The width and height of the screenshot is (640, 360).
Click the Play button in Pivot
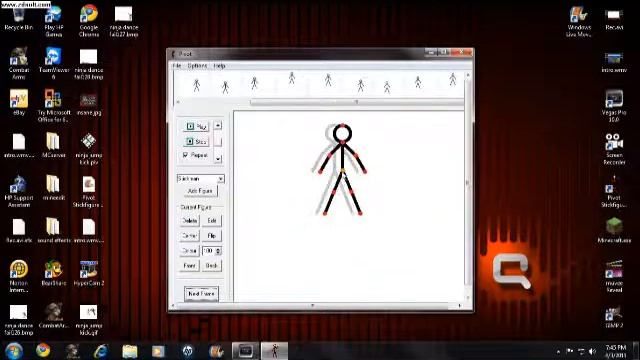tap(196, 127)
